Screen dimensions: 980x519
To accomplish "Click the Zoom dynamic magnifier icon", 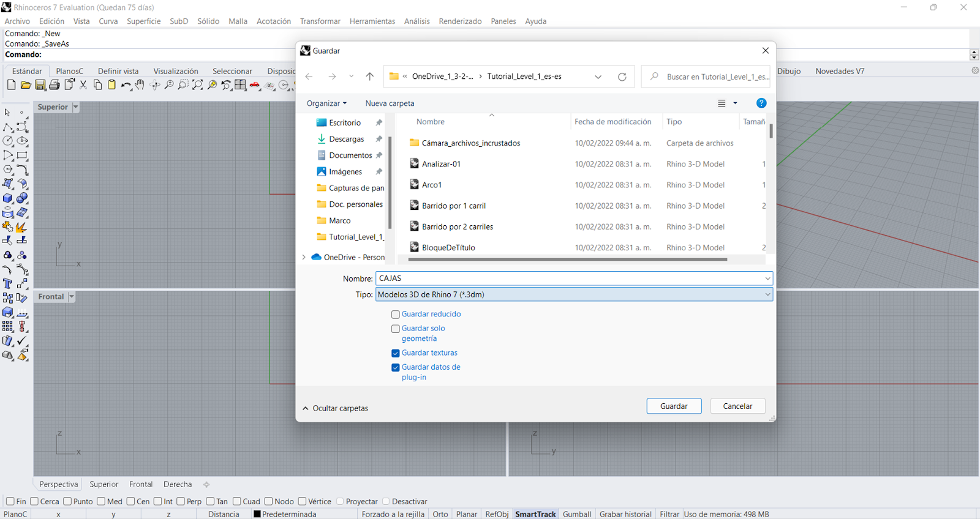I will coord(169,85).
